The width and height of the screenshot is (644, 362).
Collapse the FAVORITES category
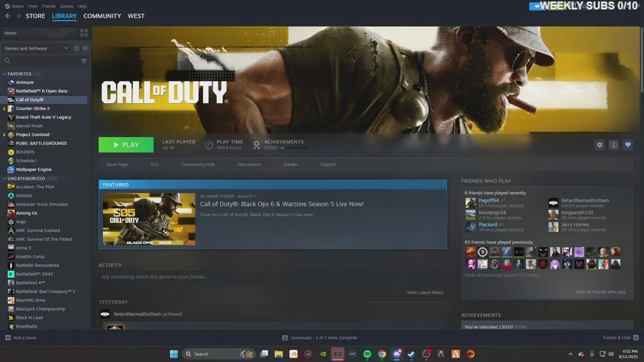[x=5, y=74]
